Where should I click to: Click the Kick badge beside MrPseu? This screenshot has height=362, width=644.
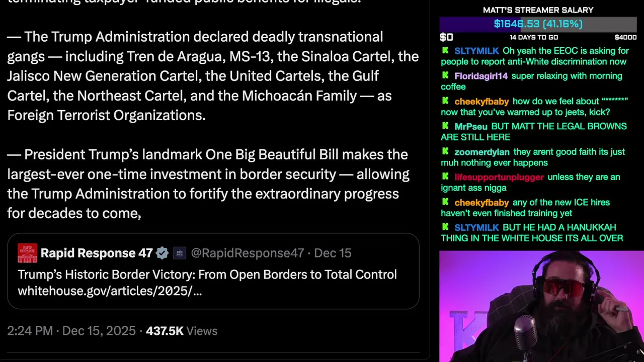pos(445,126)
